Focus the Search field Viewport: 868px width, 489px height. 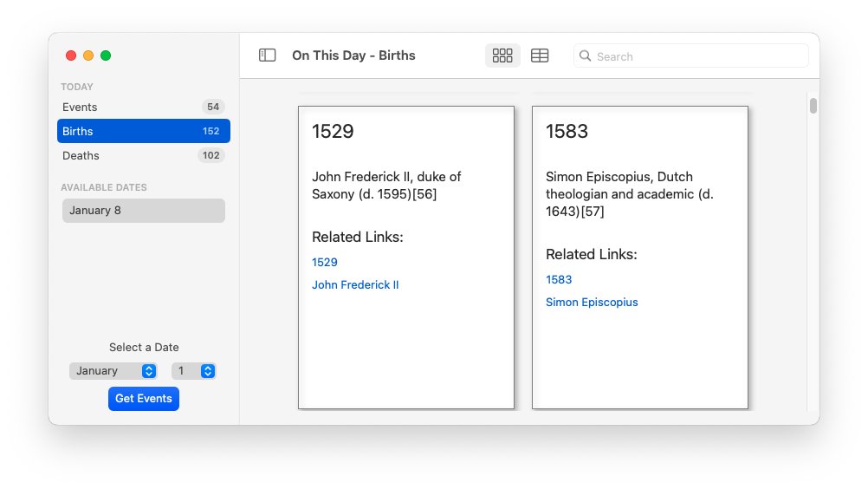pyautogui.click(x=691, y=56)
